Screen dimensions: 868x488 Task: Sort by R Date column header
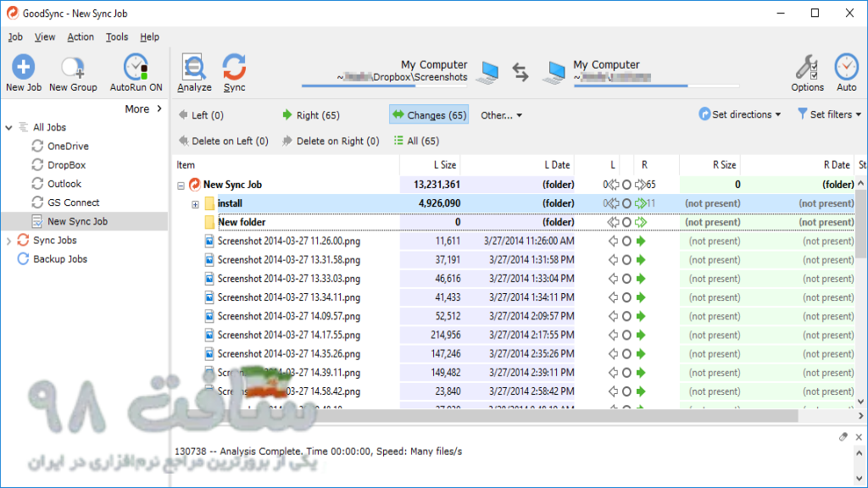[836, 165]
